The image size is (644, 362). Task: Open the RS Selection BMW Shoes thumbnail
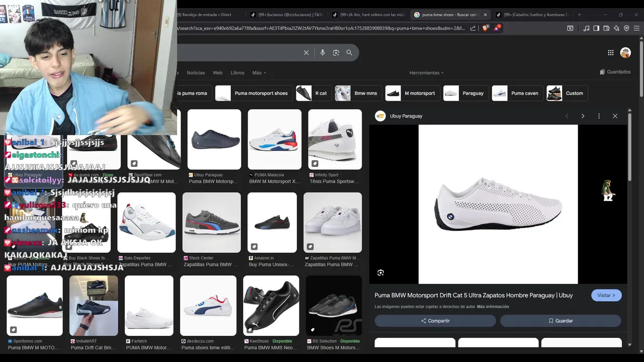coord(334,305)
